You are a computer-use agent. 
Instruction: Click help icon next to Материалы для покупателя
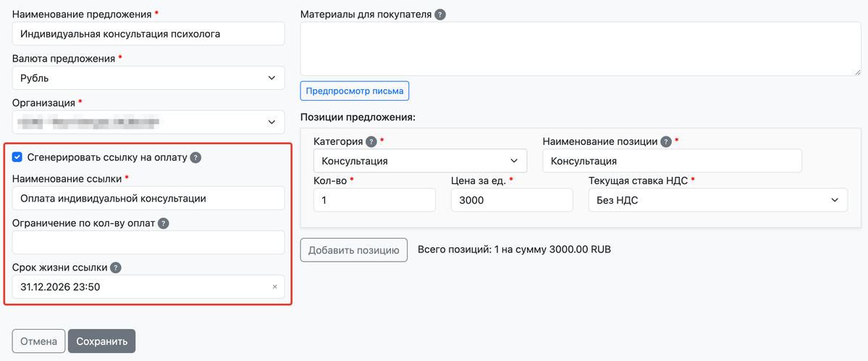click(440, 14)
